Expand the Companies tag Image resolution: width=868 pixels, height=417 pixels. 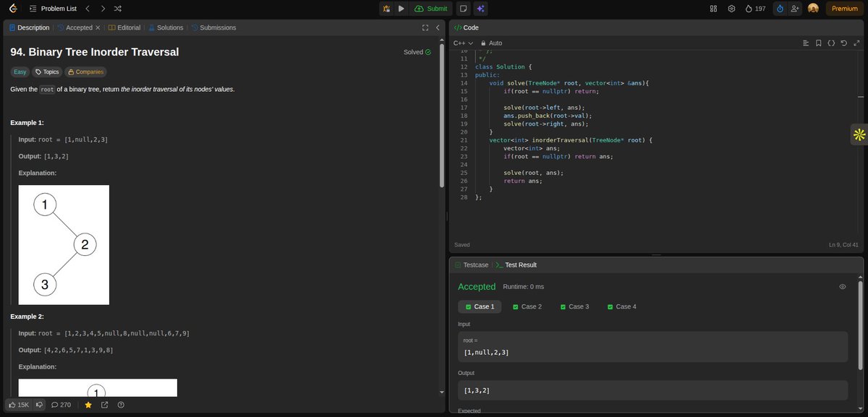(x=85, y=72)
